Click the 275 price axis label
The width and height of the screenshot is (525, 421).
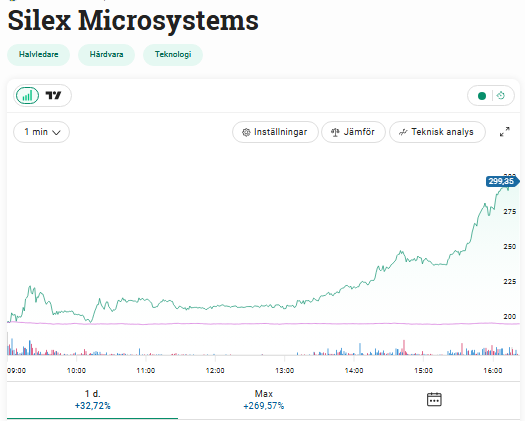510,212
